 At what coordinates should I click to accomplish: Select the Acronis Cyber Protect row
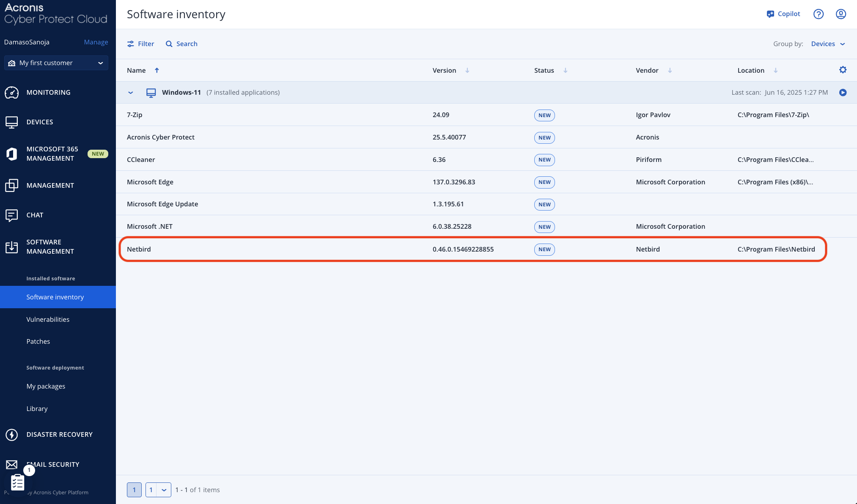tap(486, 137)
